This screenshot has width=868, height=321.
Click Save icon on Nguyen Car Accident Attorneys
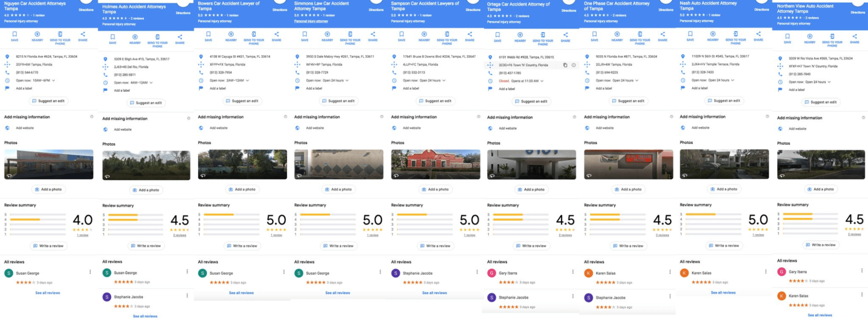[x=14, y=35]
